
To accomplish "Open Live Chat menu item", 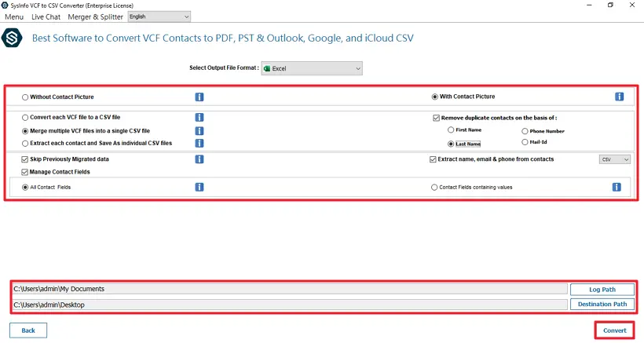I will [x=46, y=16].
